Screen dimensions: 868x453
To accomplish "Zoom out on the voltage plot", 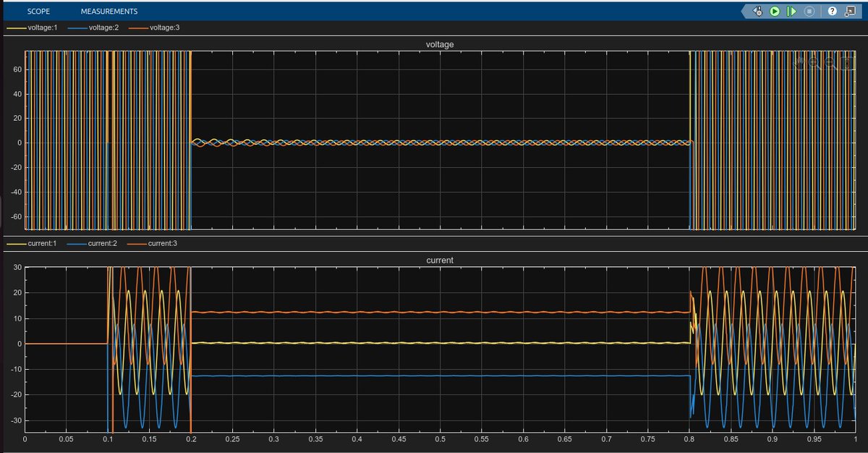I will click(x=828, y=61).
